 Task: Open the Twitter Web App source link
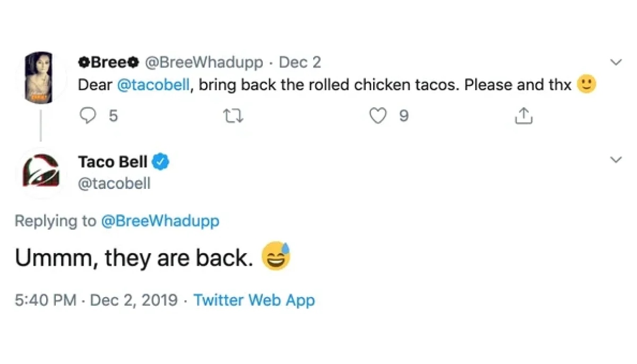pyautogui.click(x=254, y=300)
